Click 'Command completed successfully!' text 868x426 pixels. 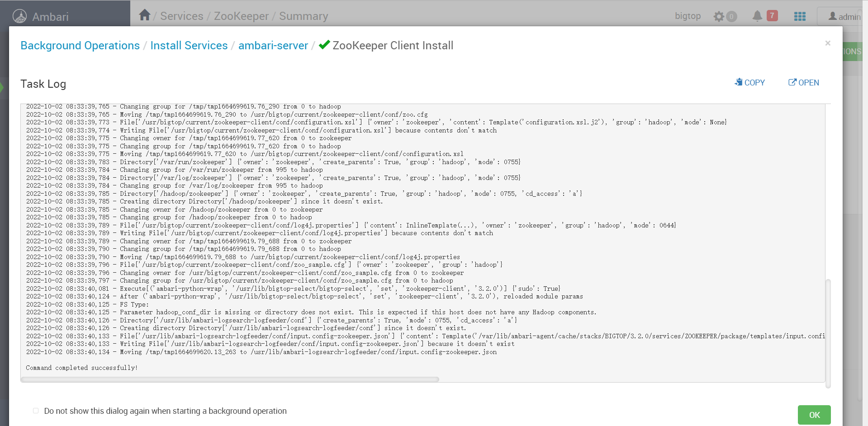tap(81, 368)
